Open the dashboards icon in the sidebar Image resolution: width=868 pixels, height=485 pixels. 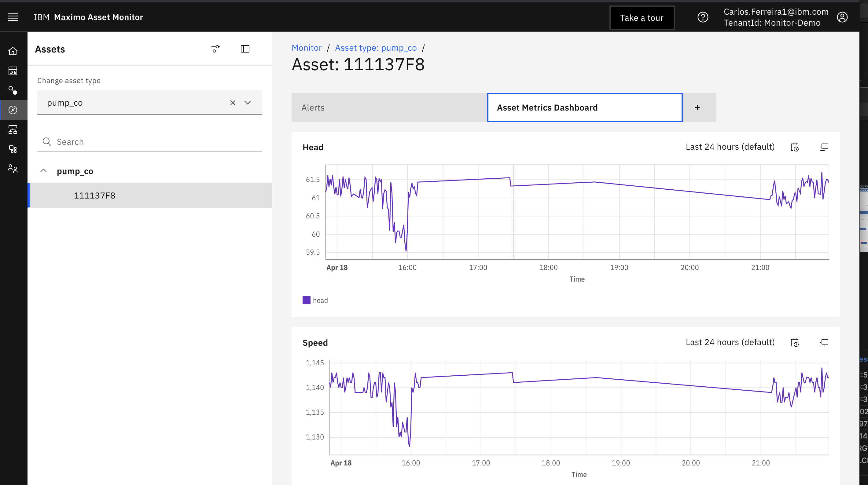13,71
